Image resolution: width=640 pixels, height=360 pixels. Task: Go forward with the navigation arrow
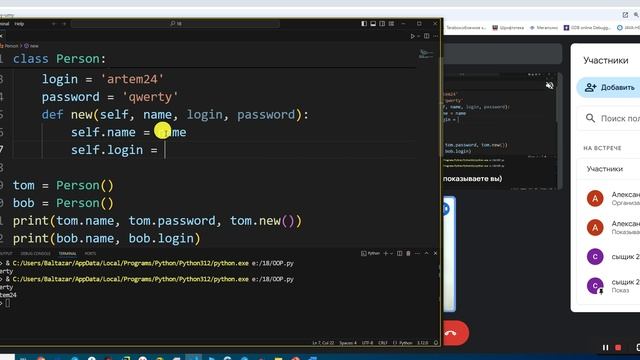64,24
